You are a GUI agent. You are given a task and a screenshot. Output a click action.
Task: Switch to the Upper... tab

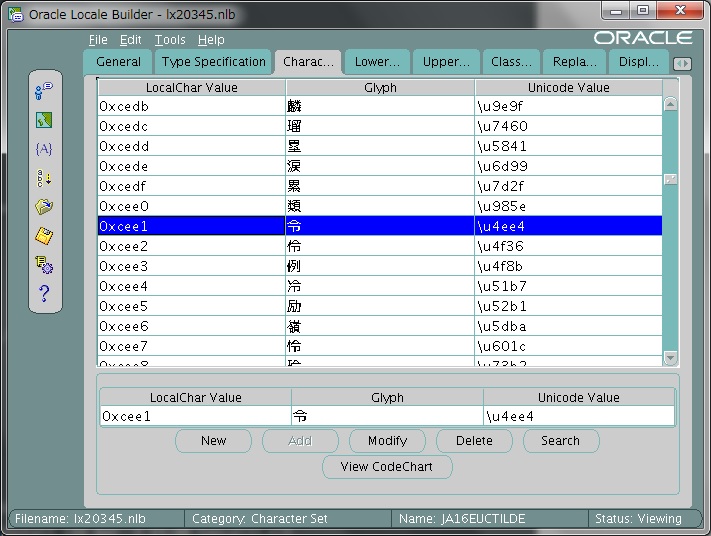(446, 62)
